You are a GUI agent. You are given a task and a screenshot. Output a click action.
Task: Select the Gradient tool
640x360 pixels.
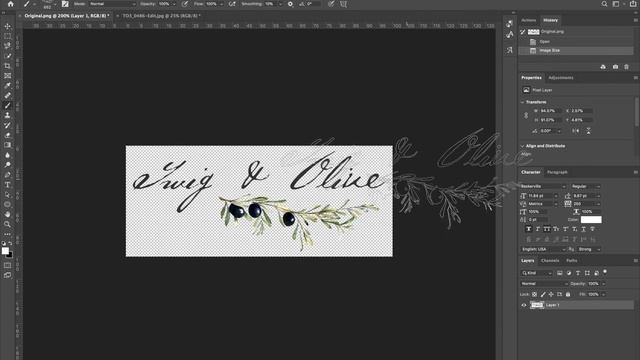pos(7,145)
